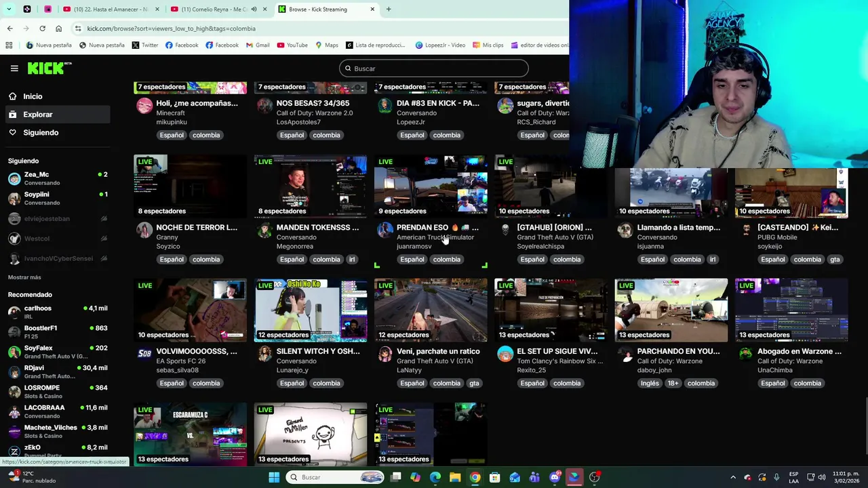Click Rexito_25's channel avatar

pyautogui.click(x=505, y=354)
